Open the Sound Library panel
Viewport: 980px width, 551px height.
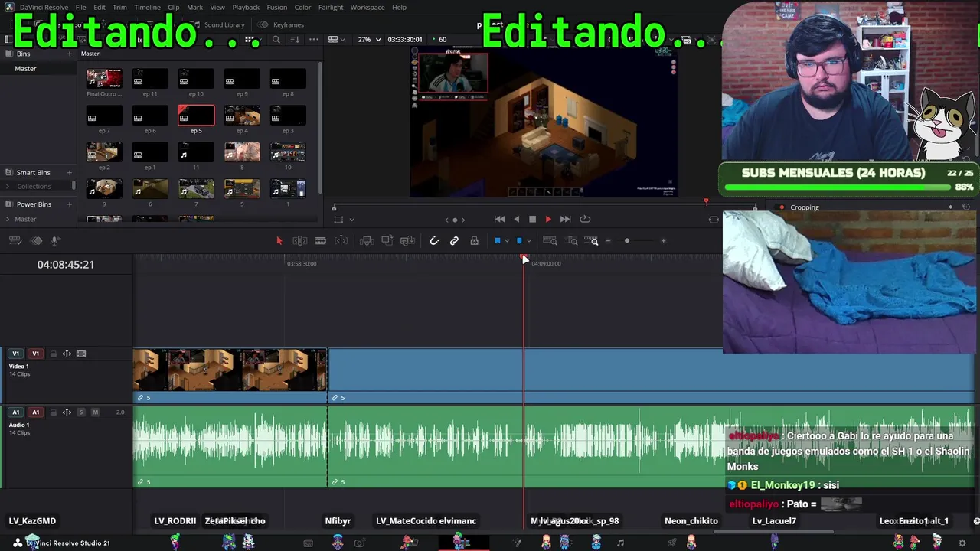click(x=218, y=24)
